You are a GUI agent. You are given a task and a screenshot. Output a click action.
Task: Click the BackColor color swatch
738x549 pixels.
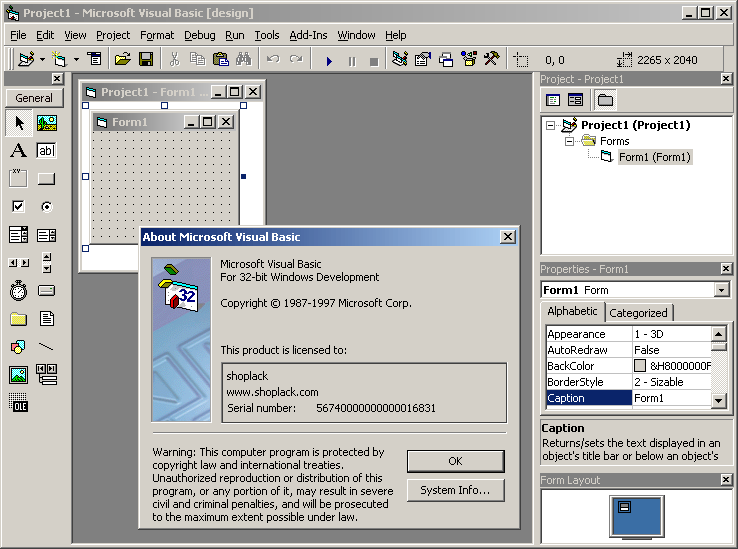click(640, 366)
